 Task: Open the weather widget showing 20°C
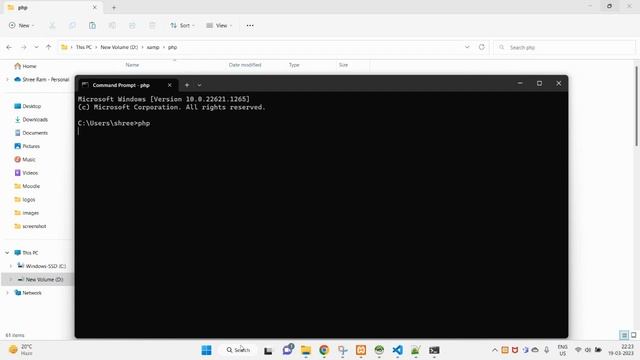(x=21, y=350)
